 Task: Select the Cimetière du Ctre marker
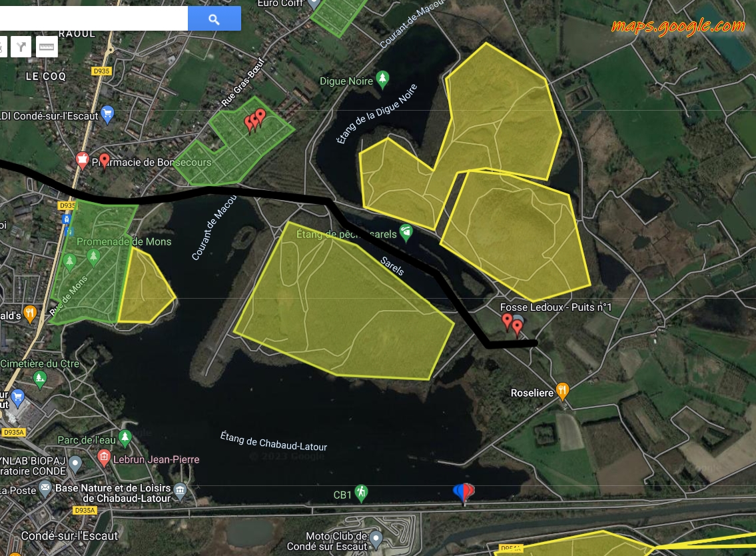point(40,379)
